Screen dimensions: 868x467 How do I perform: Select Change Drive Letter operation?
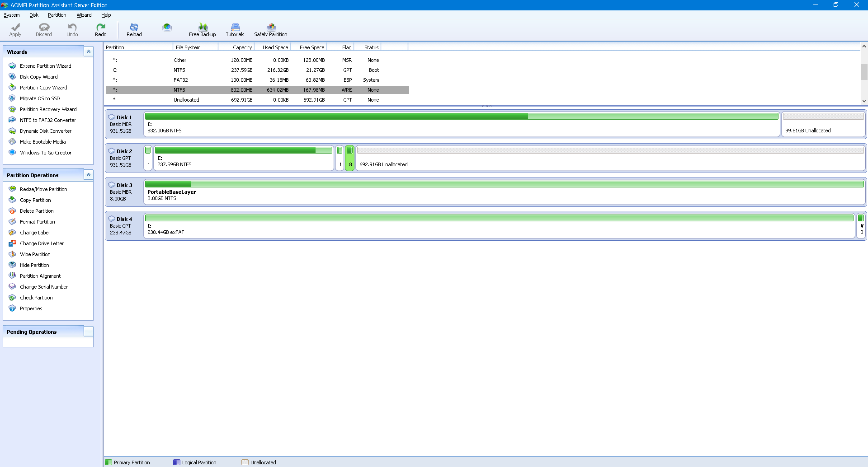coord(42,243)
